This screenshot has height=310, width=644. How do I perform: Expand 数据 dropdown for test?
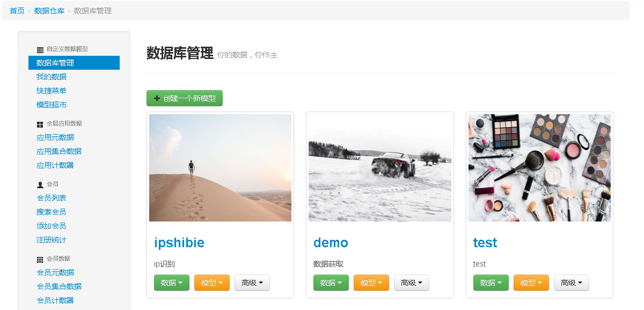[x=491, y=283]
